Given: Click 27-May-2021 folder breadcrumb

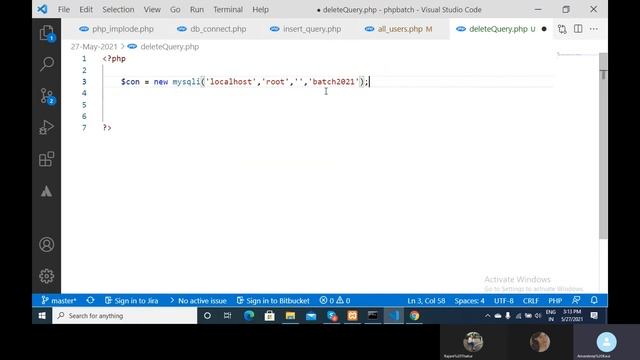Looking at the screenshot, I should [94, 47].
